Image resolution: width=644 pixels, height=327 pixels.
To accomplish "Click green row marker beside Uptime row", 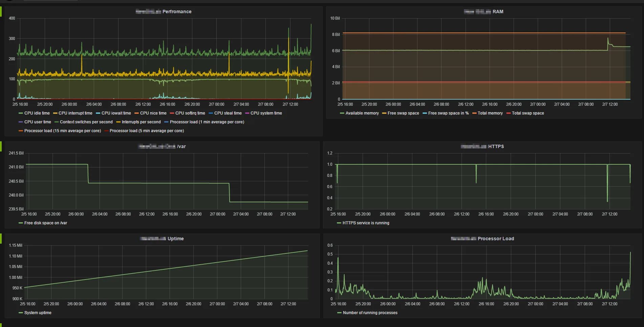I will pos(1,239).
